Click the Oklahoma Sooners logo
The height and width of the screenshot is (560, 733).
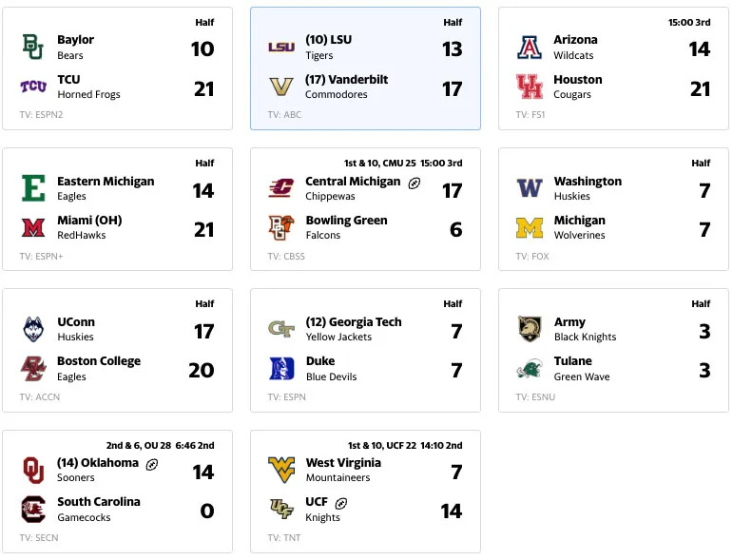coord(33,470)
